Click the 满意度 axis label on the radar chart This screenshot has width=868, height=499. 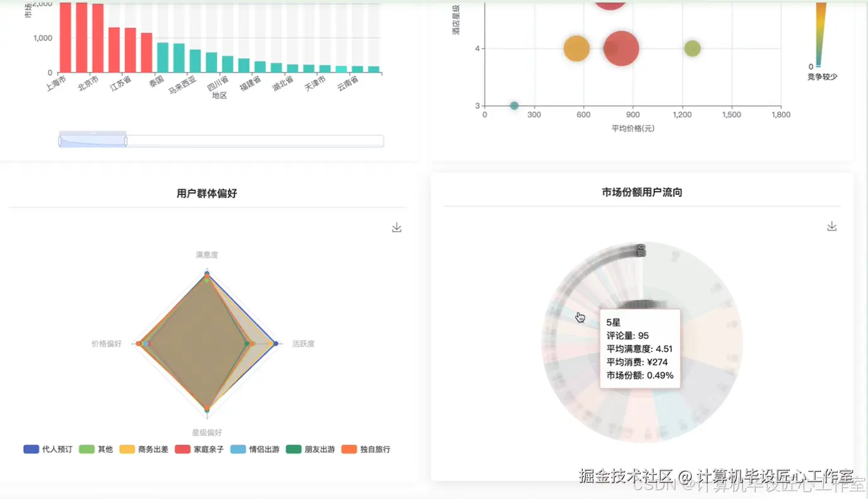(x=206, y=255)
